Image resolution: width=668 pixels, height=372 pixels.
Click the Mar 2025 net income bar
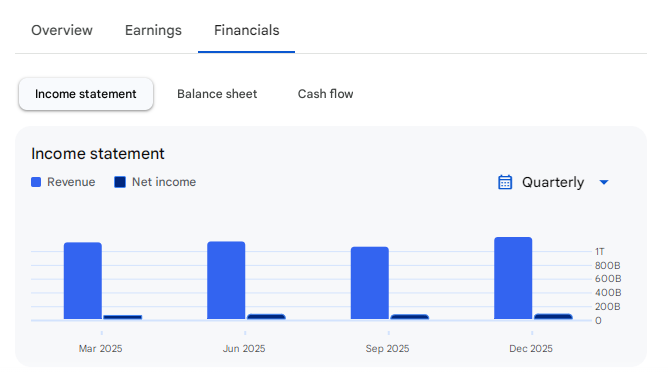pyautogui.click(x=123, y=317)
